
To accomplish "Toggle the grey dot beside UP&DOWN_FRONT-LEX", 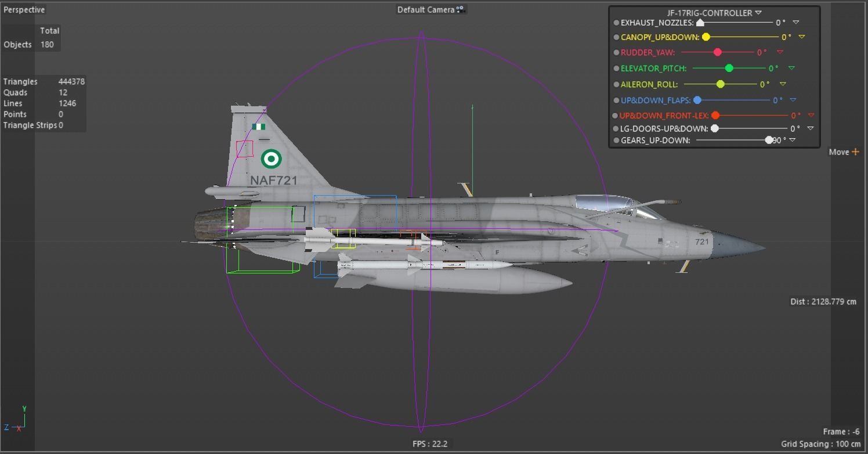I will [615, 116].
